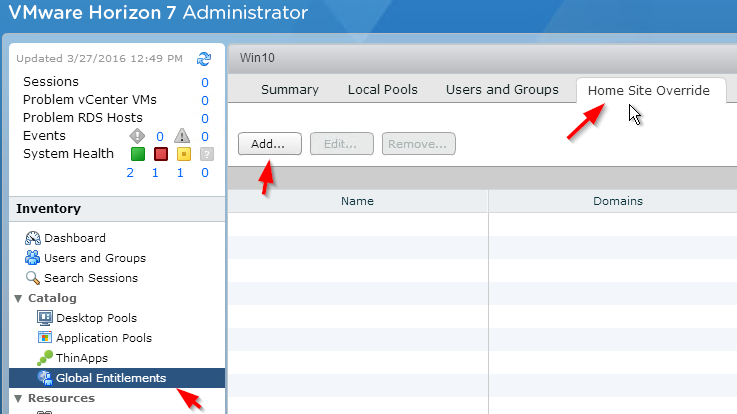Open Search Sessions in Inventory
Viewport: 737px width, 414px height.
(x=91, y=278)
